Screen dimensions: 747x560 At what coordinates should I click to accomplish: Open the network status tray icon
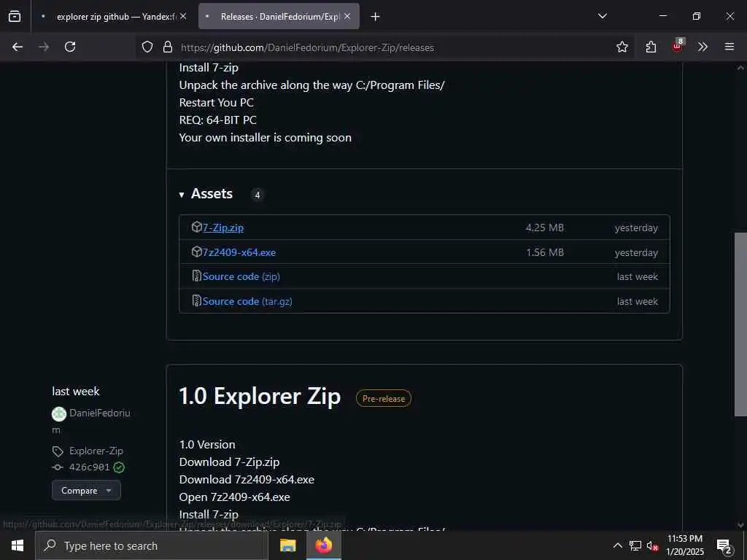point(635,545)
